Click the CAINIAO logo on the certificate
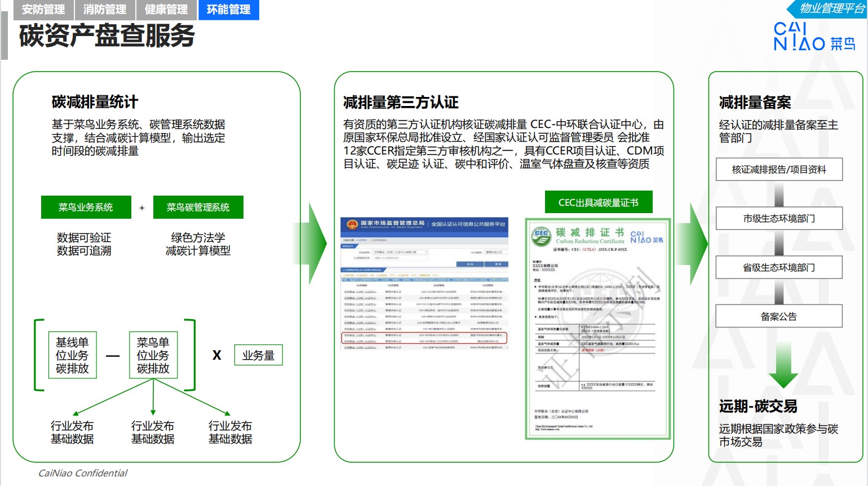868x486 pixels. click(646, 237)
